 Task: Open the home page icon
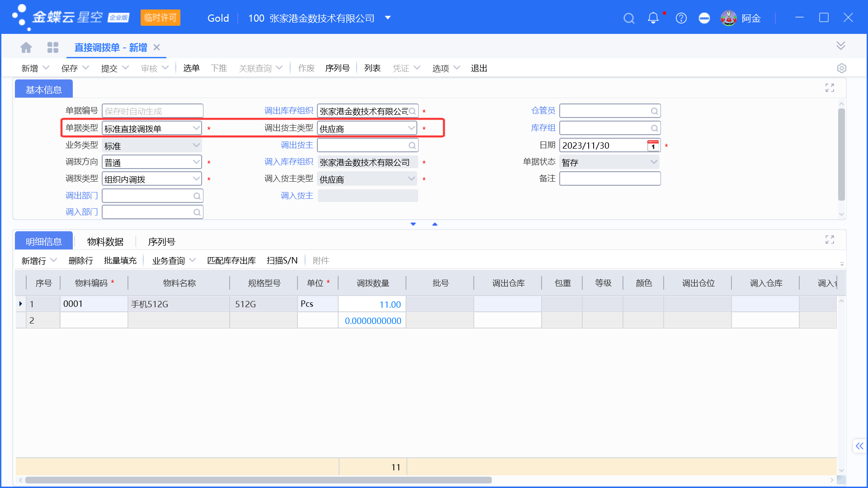click(26, 47)
